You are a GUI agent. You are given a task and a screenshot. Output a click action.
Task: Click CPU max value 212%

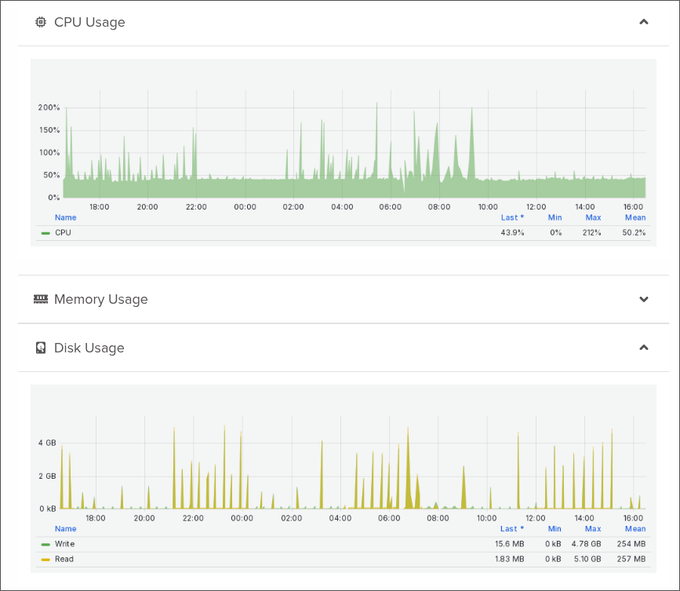click(x=592, y=233)
